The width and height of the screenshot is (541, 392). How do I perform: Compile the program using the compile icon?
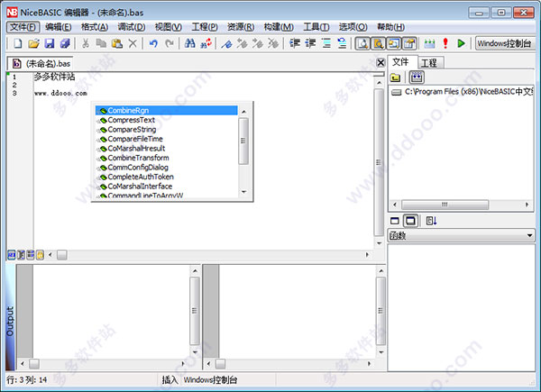429,43
